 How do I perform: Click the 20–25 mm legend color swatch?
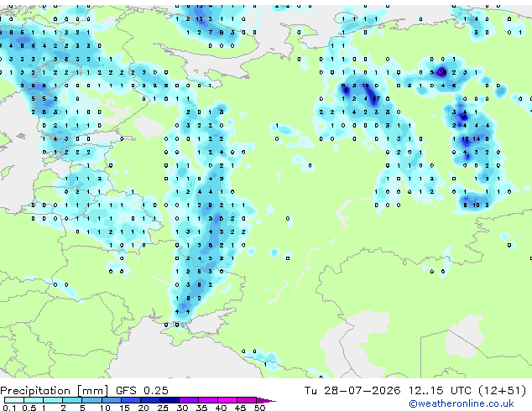pos(149,400)
